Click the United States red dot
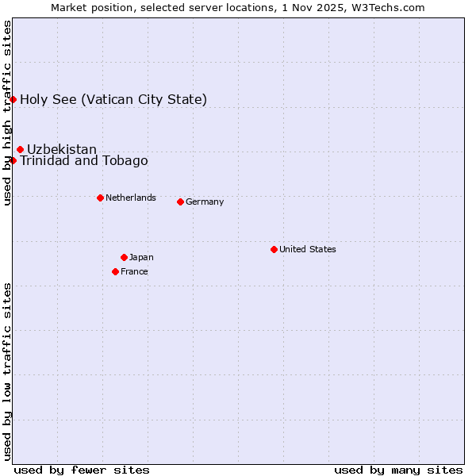The height and width of the screenshot is (476, 476). (274, 249)
